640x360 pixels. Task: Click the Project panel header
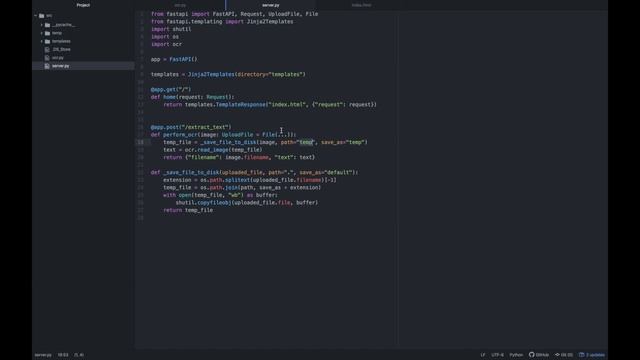tap(83, 5)
